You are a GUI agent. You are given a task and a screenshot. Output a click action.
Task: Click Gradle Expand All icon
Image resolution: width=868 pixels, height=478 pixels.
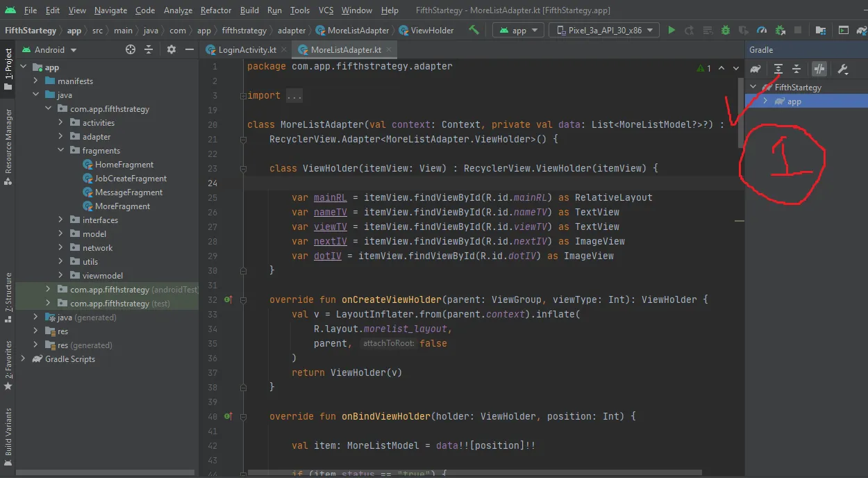click(778, 69)
